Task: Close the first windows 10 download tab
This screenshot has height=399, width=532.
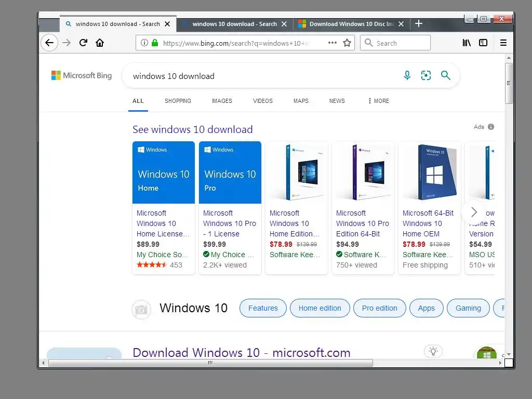Action: pyautogui.click(x=167, y=24)
